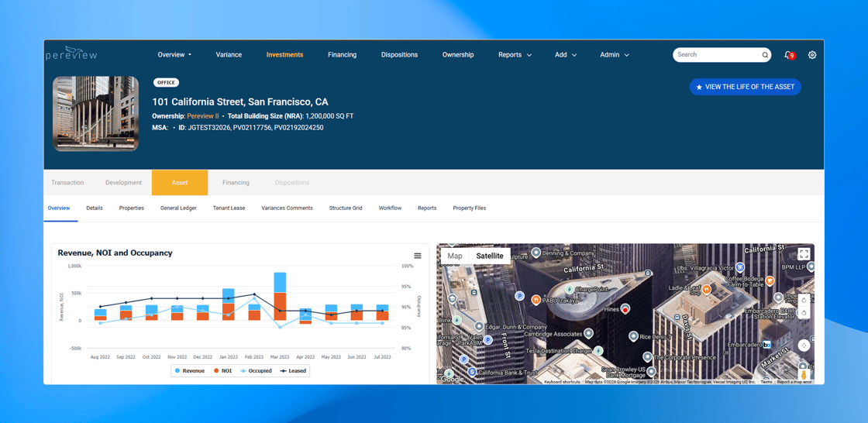
Task: Switch map to Satellite view
Action: tap(490, 256)
